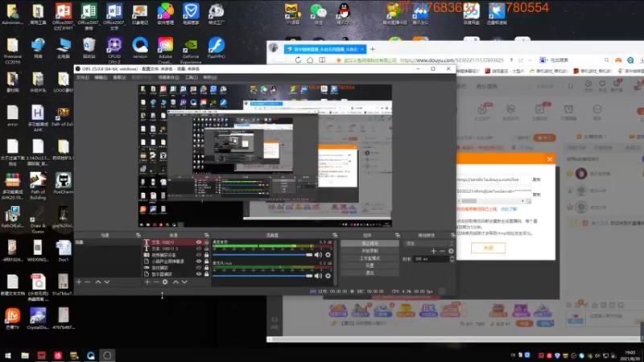Adjust the desktop audio volume slider
Viewport: 644px width, 362px height.
point(262,255)
